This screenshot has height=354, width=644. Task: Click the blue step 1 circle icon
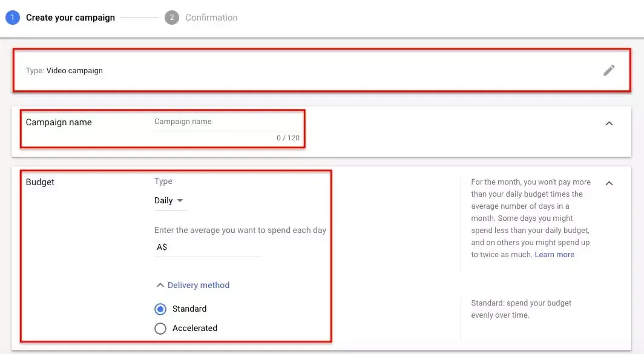(x=12, y=18)
